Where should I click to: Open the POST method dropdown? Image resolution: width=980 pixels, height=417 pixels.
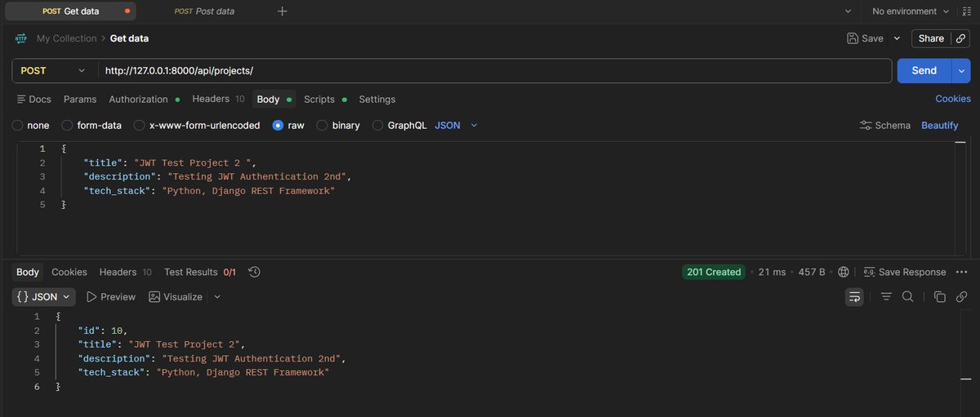coord(54,71)
